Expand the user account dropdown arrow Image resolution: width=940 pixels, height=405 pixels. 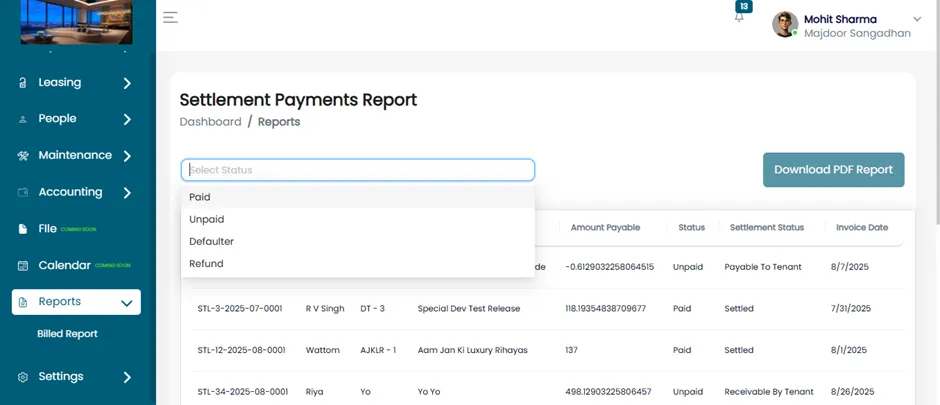917,19
